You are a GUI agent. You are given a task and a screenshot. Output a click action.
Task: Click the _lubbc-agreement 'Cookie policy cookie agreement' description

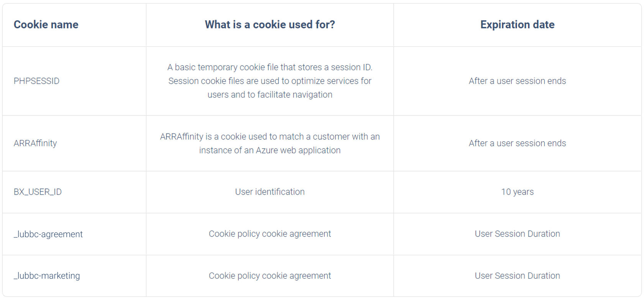pos(270,234)
